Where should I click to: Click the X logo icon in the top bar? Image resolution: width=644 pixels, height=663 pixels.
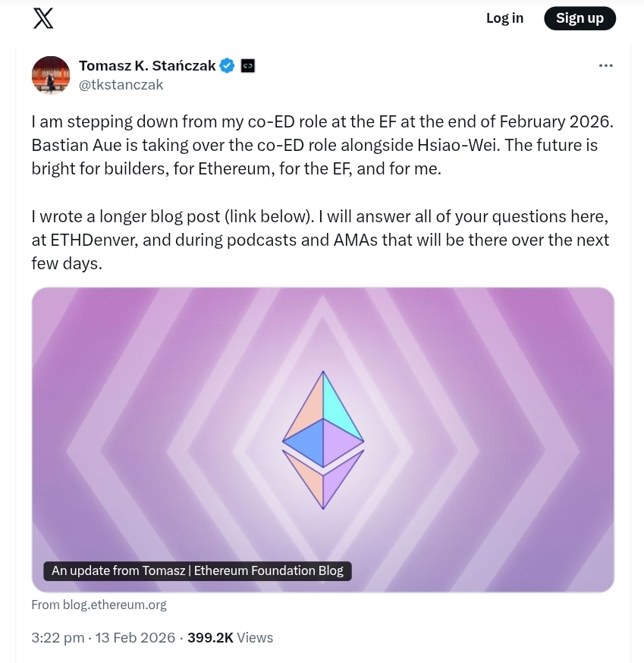point(42,17)
